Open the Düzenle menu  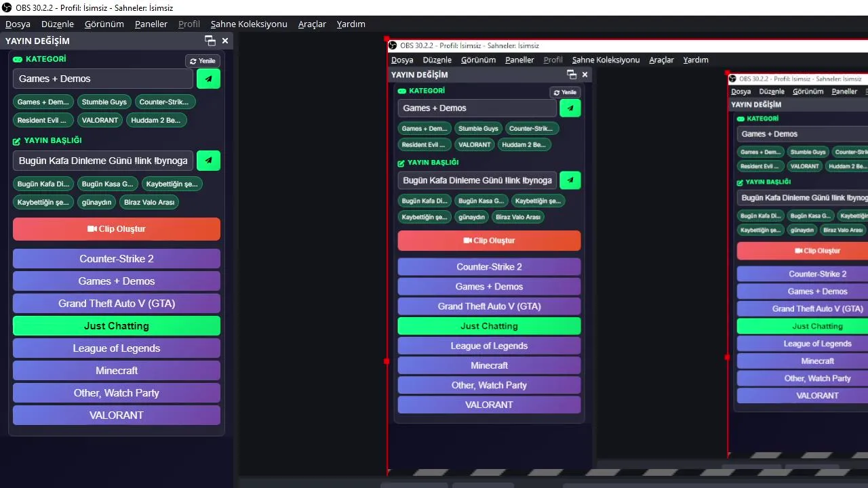[58, 24]
